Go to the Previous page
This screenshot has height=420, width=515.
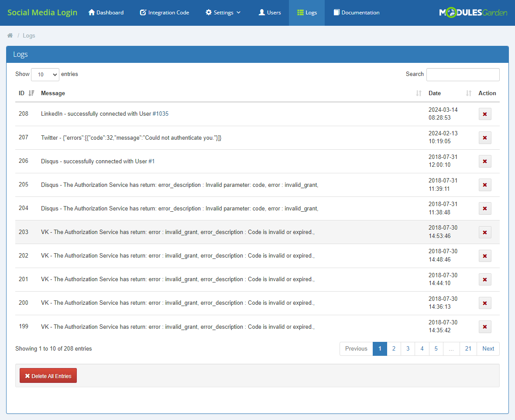tap(356, 349)
